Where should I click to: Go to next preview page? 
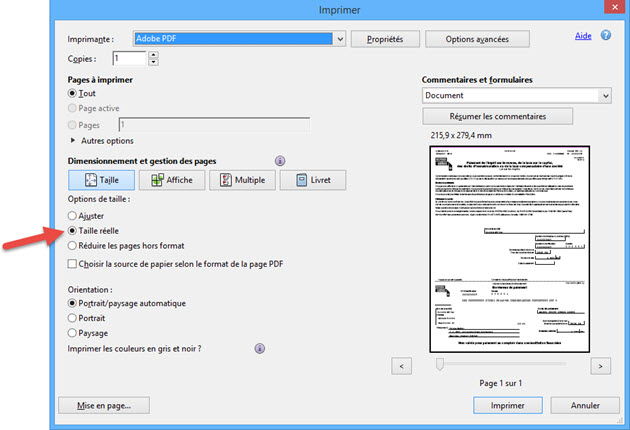pos(600,366)
